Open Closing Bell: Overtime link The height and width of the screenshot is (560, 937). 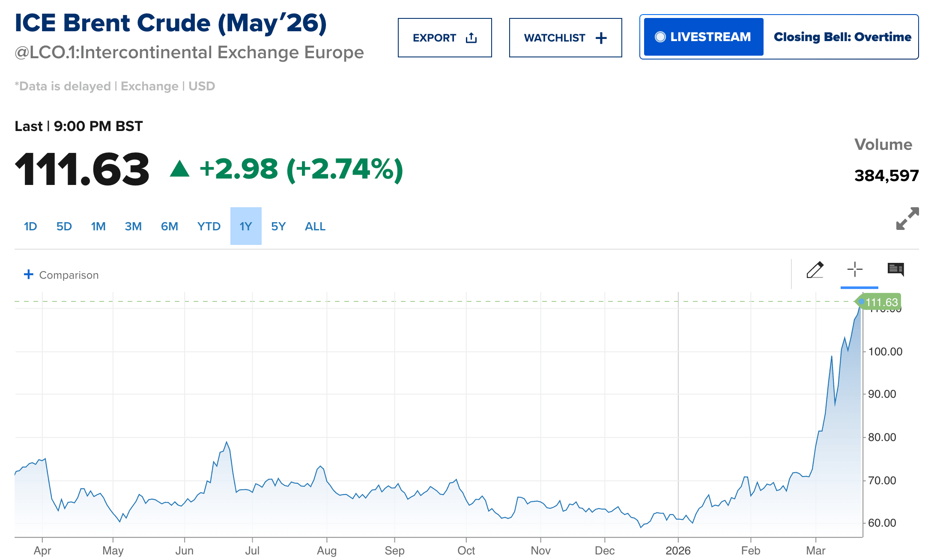(842, 37)
